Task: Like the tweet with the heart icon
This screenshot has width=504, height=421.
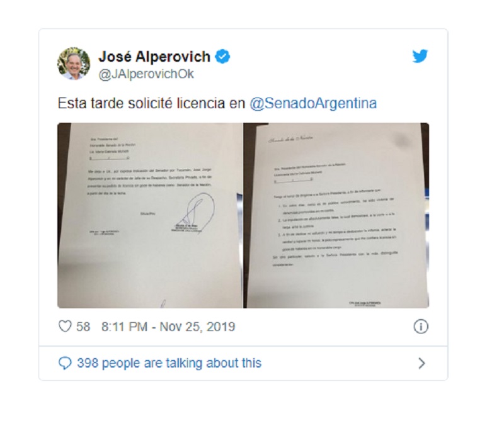Action: tap(65, 327)
